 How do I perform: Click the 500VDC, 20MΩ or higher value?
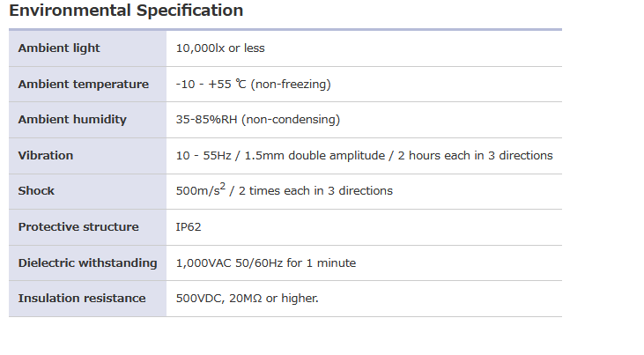coord(248,299)
